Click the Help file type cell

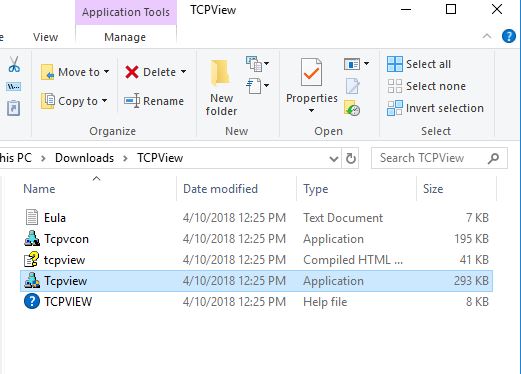click(x=325, y=302)
